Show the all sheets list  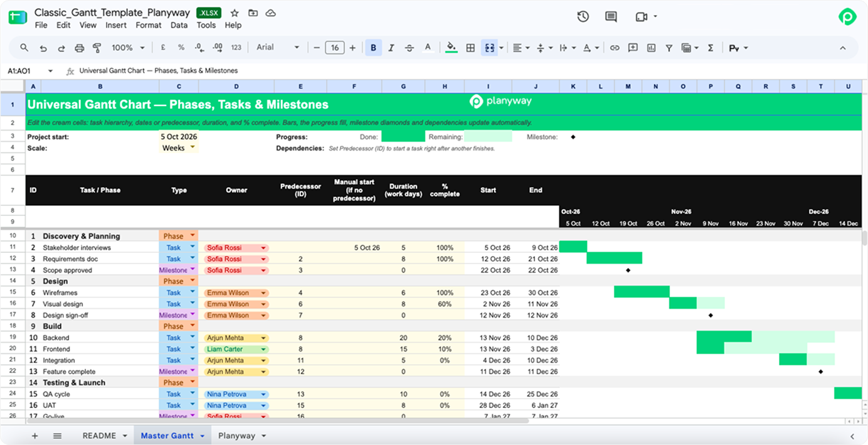tap(57, 436)
